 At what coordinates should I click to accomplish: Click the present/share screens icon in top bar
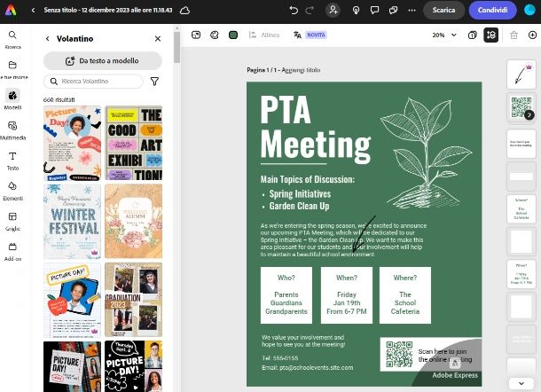[393, 11]
